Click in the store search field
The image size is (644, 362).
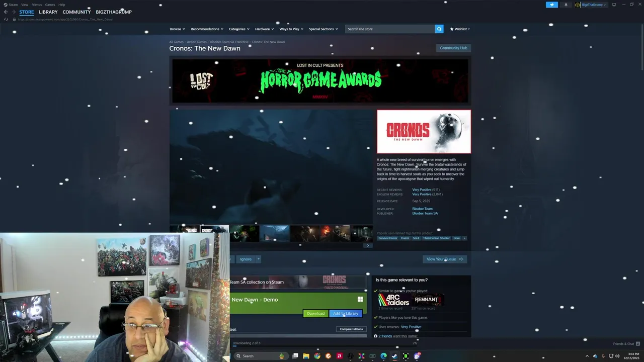click(x=390, y=29)
